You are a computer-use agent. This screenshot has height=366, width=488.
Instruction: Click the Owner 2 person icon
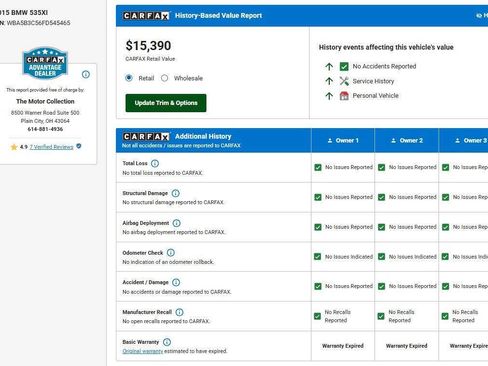click(x=394, y=141)
